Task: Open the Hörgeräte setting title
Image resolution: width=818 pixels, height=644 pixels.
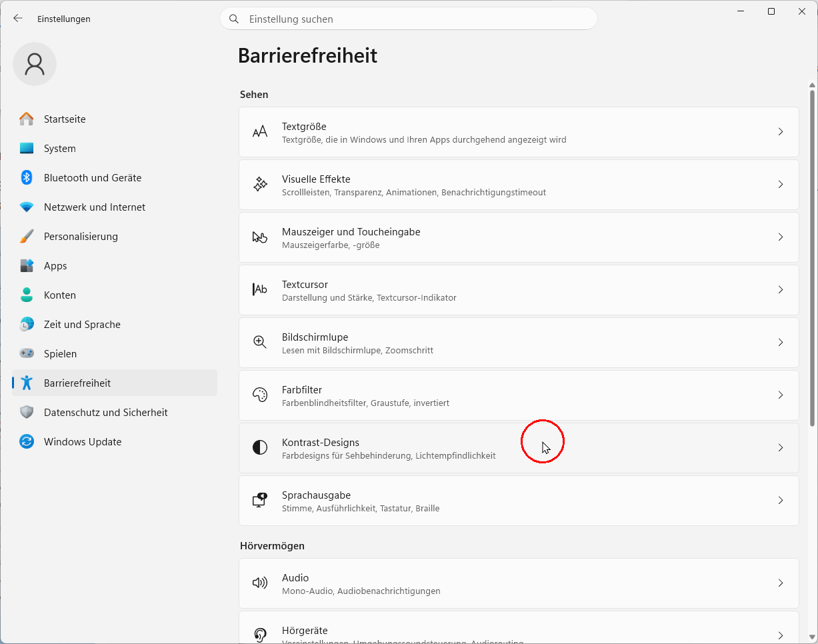Action: pos(305,631)
